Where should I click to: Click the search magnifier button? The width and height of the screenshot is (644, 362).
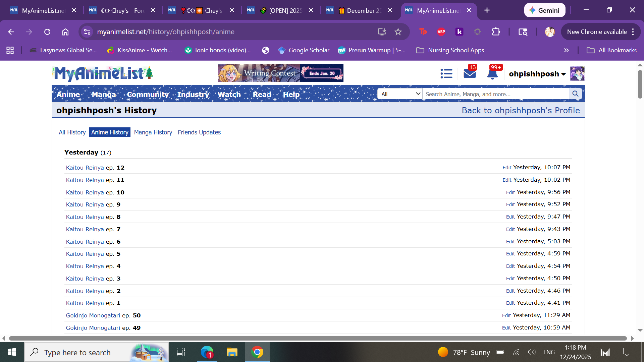pos(575,94)
